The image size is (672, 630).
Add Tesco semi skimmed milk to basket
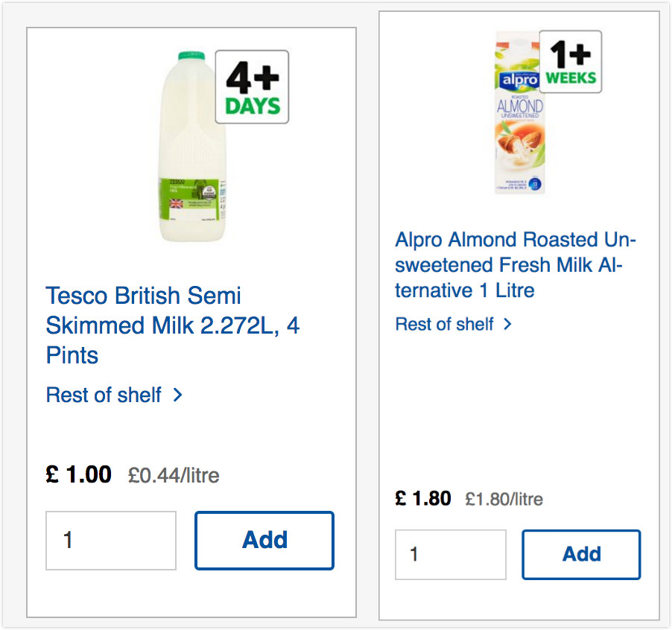point(264,540)
